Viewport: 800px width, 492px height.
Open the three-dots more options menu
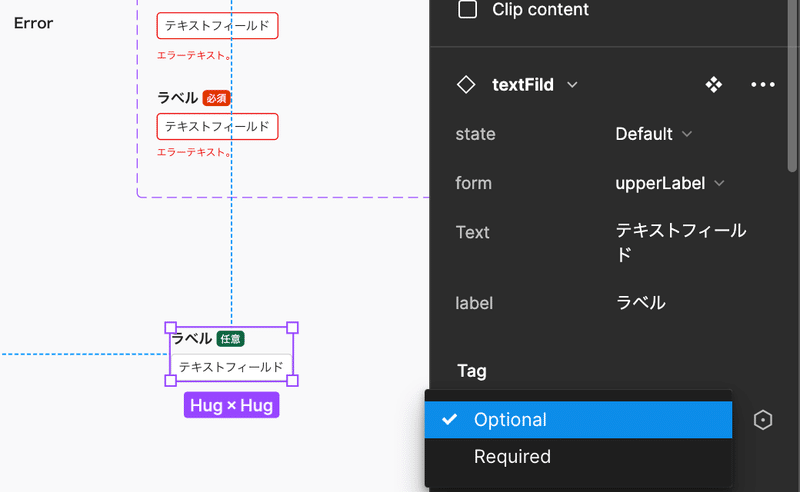pyautogui.click(x=763, y=85)
